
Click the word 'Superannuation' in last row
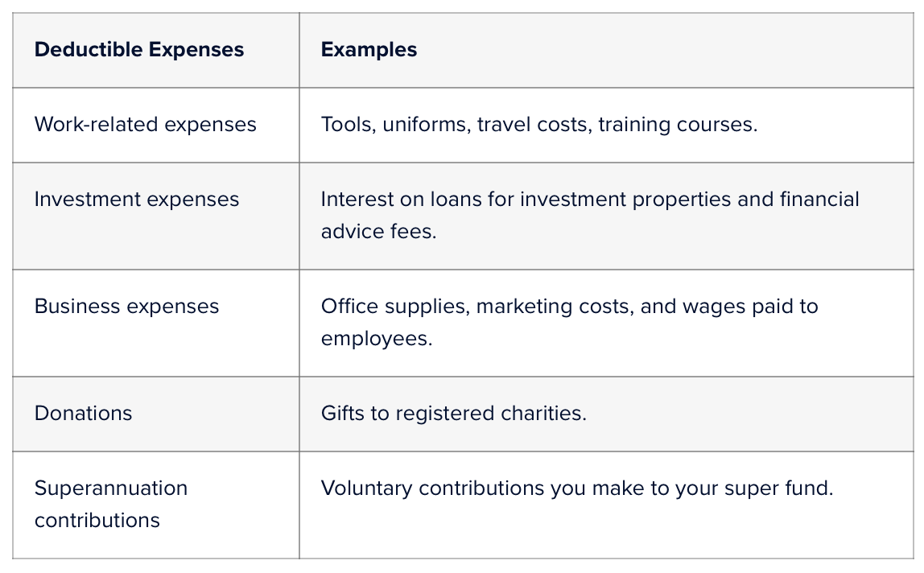110,488
